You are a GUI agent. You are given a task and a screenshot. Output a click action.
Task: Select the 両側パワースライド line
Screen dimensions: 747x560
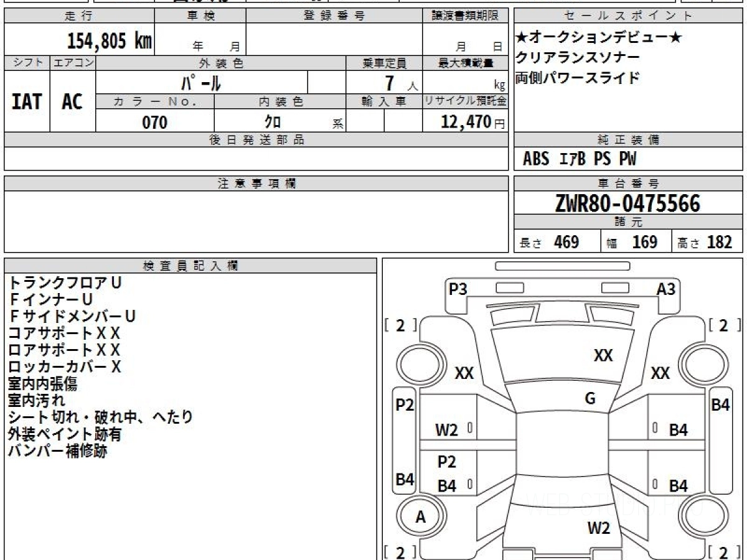pyautogui.click(x=578, y=78)
